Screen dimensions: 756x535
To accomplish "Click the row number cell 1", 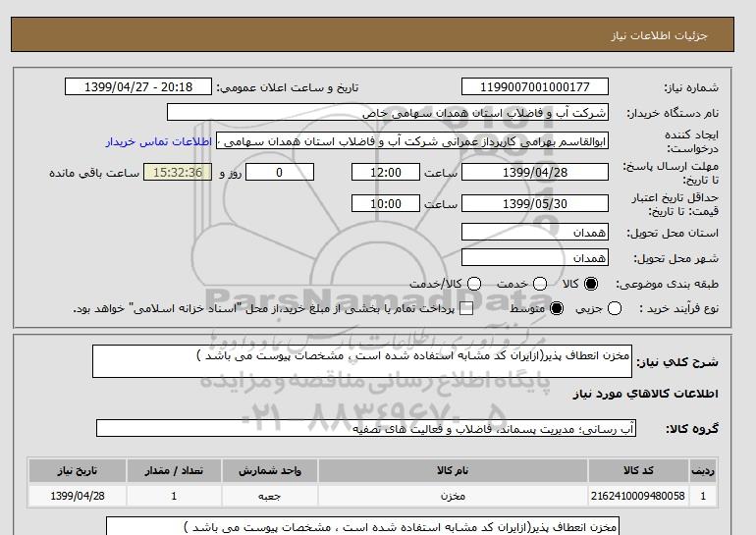I will 703,496.
